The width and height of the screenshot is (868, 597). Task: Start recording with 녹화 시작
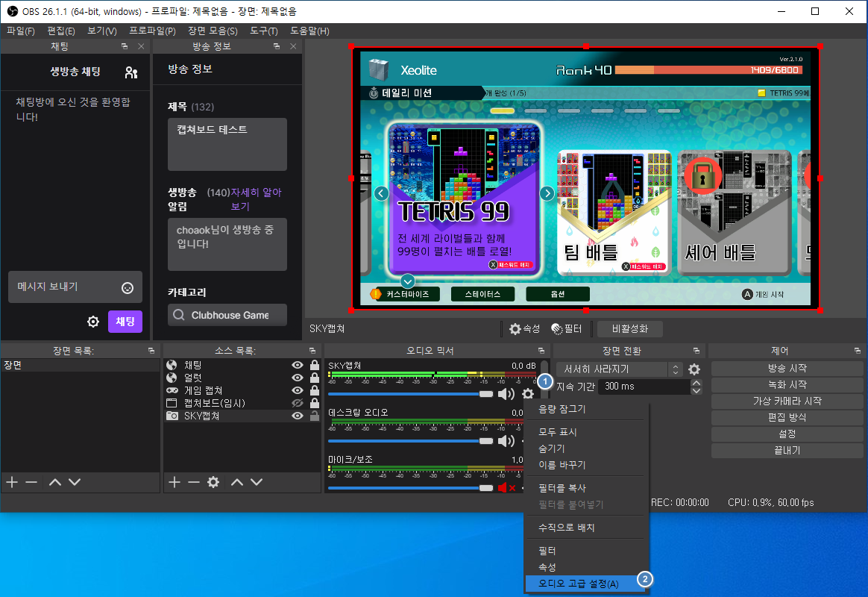pos(787,384)
